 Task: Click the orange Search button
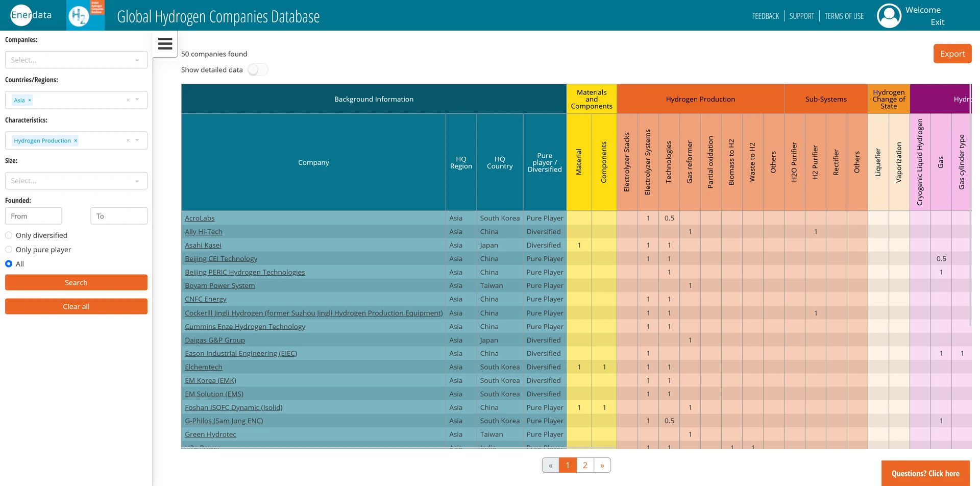pyautogui.click(x=76, y=282)
